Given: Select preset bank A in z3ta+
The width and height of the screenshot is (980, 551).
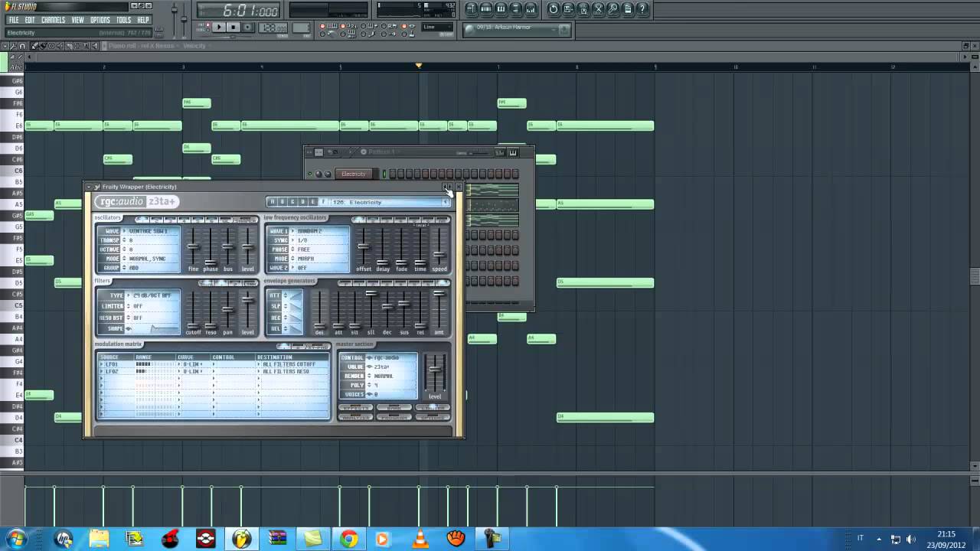Looking at the screenshot, I should 272,202.
